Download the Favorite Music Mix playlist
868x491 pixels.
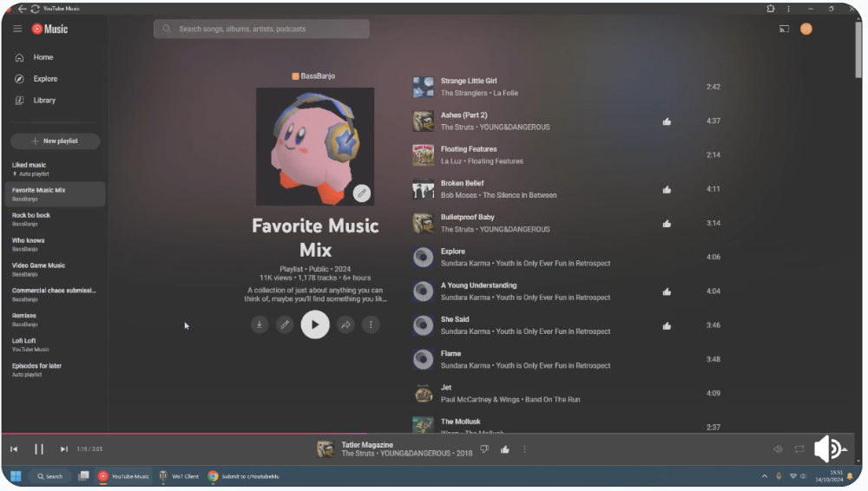[259, 325]
